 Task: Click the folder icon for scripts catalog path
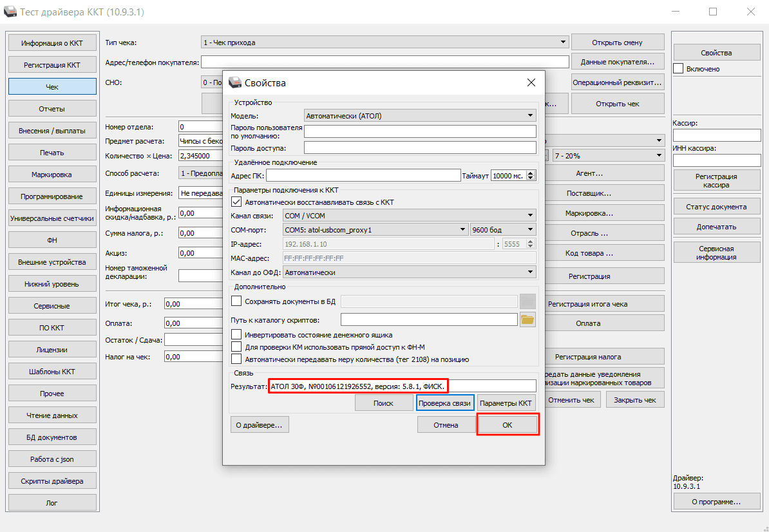click(x=527, y=319)
